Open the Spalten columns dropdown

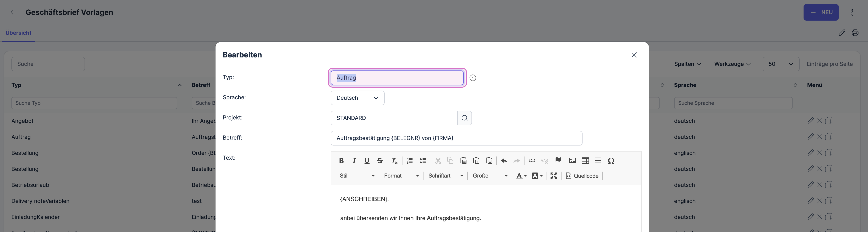pyautogui.click(x=687, y=64)
